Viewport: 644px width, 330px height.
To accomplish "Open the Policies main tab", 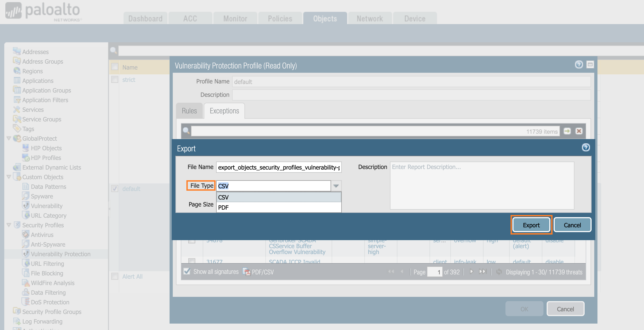I will point(280,18).
